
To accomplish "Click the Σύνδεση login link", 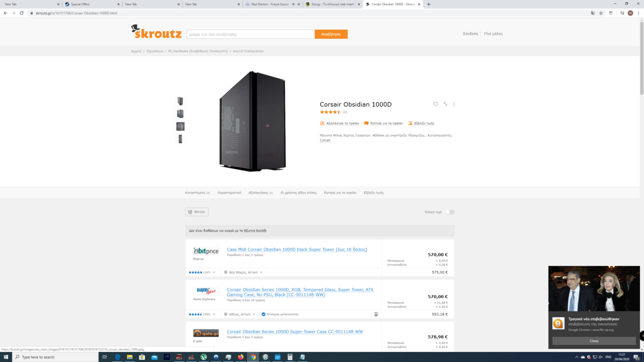I will pos(470,34).
